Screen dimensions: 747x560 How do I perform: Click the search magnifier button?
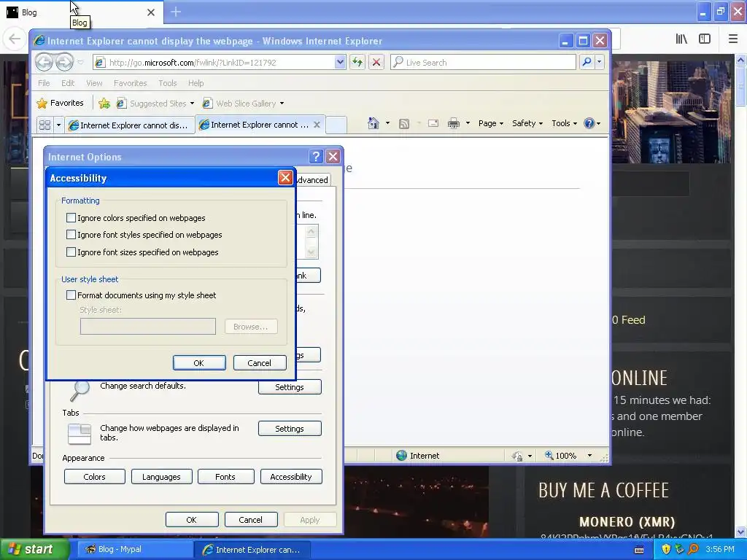(x=587, y=62)
